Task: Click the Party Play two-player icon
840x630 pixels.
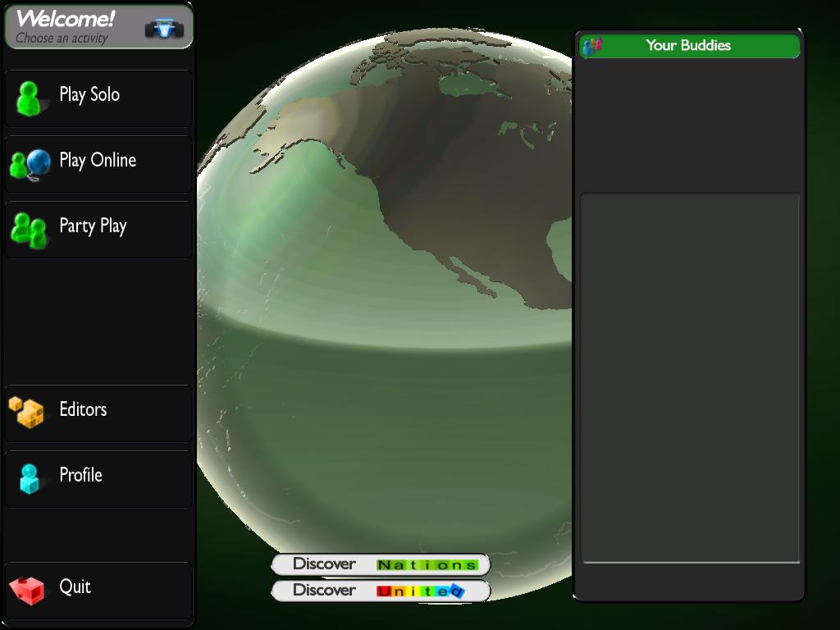Action: point(30,230)
